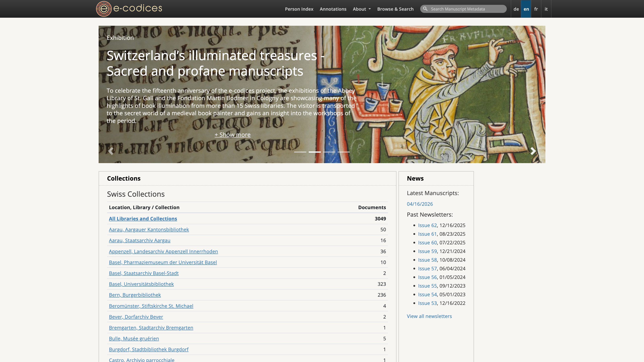Switch language to French
Screen dimensions: 644x362
tap(536, 9)
